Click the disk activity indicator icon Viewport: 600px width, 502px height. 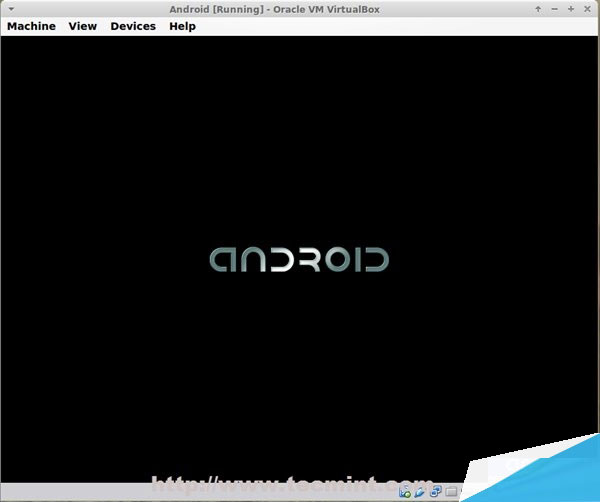pyautogui.click(x=405, y=491)
